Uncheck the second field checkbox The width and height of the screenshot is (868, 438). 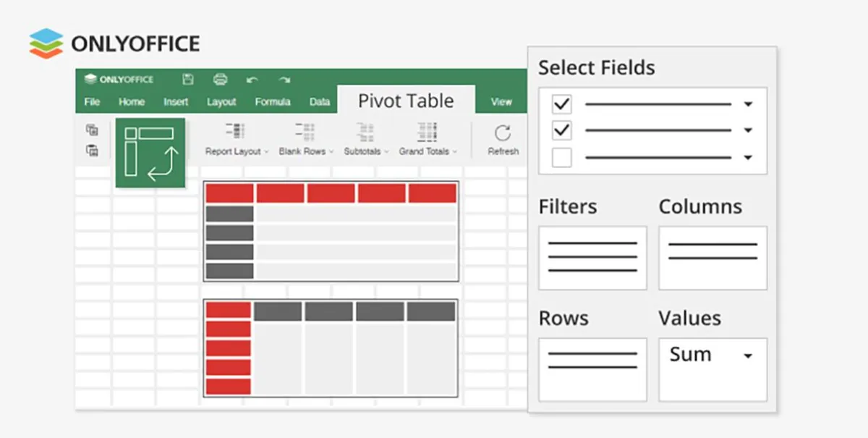tap(561, 131)
